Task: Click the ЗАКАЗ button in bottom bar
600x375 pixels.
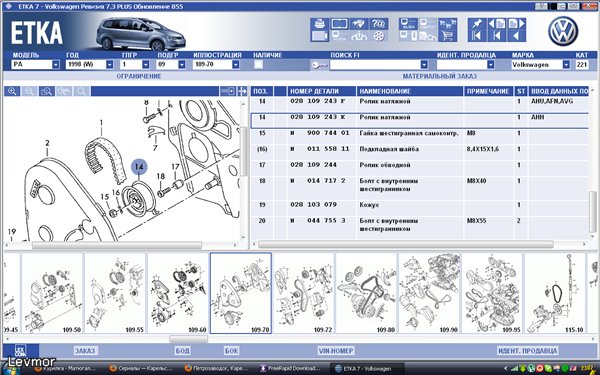Action: point(85,351)
